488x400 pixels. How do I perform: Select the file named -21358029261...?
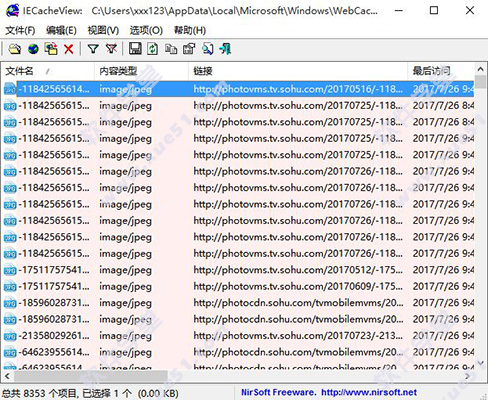pos(54,336)
